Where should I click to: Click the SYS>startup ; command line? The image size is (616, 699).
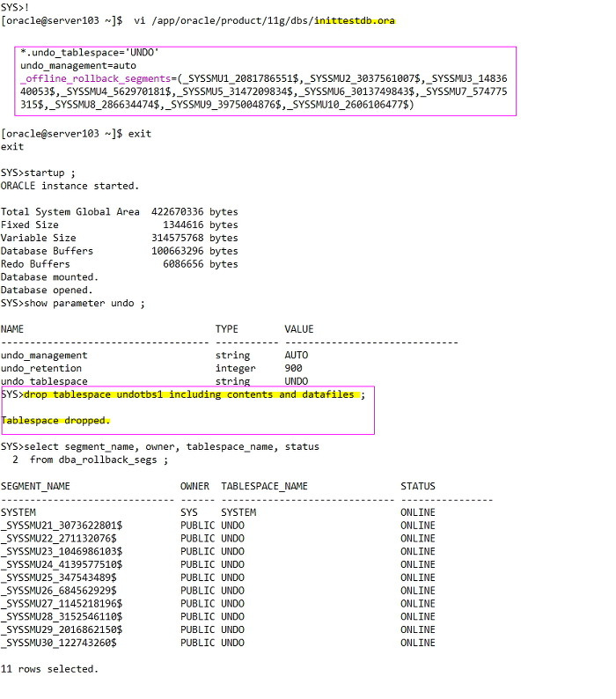(38, 173)
